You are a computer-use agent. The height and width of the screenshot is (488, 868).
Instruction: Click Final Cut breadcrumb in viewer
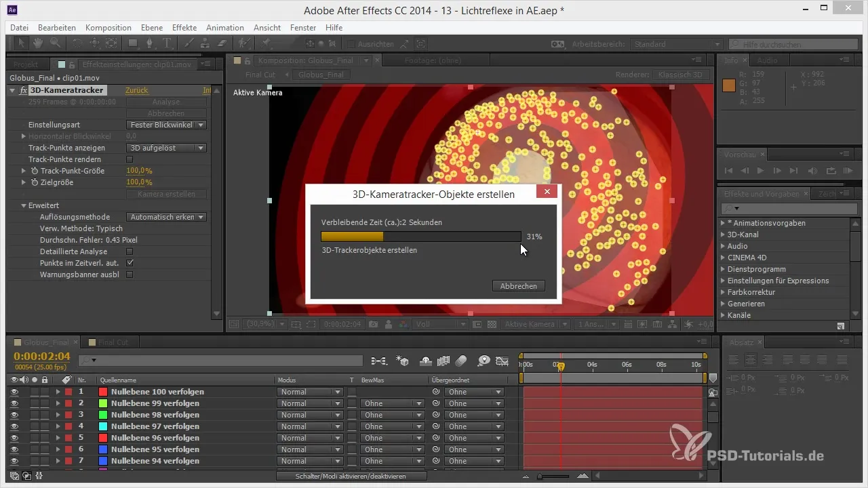coord(260,75)
